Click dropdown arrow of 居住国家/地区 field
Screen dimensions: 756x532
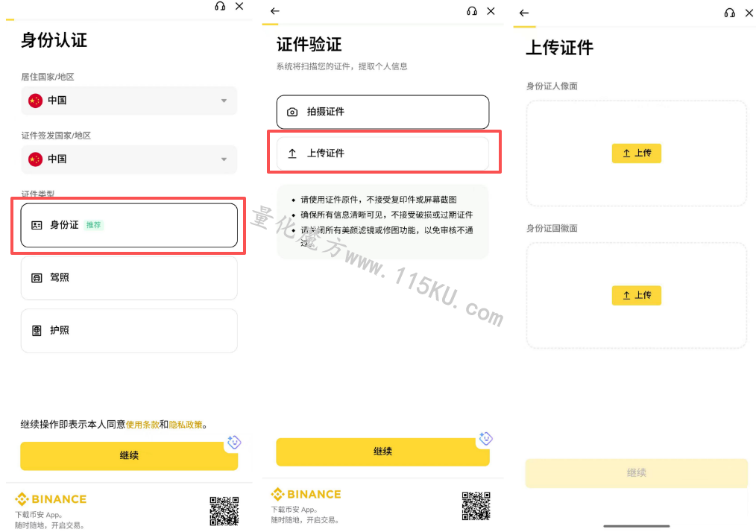[224, 101]
